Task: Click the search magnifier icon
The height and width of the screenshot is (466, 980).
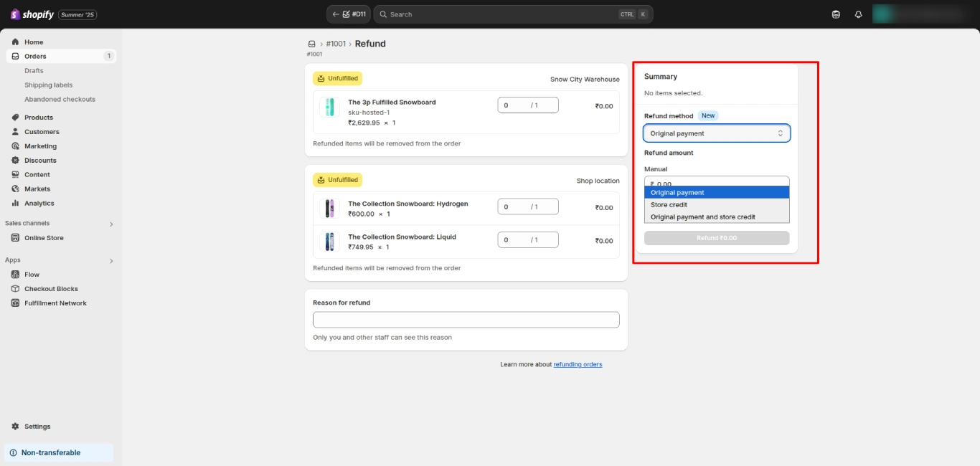Action: 383,14
